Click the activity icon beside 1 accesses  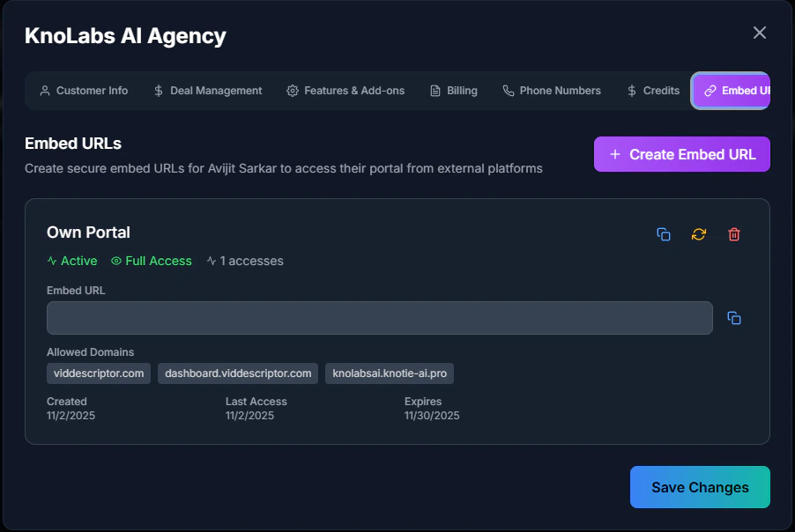tap(209, 261)
